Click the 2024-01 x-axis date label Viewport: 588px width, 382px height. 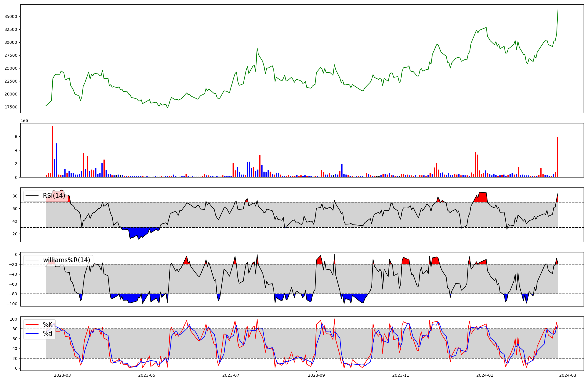pos(485,375)
